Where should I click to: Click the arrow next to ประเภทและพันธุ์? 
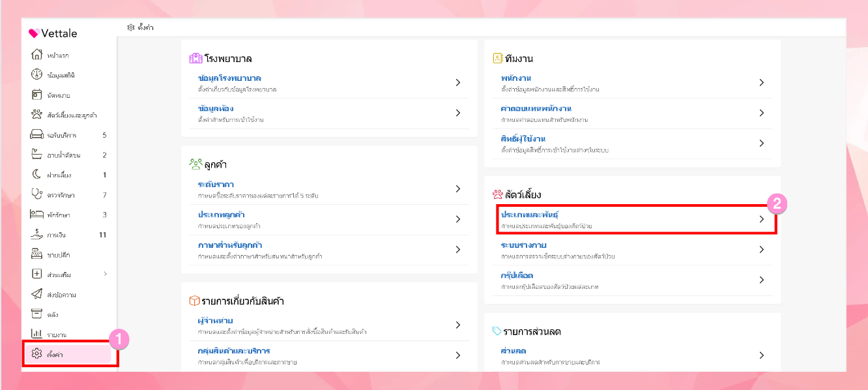point(761,220)
